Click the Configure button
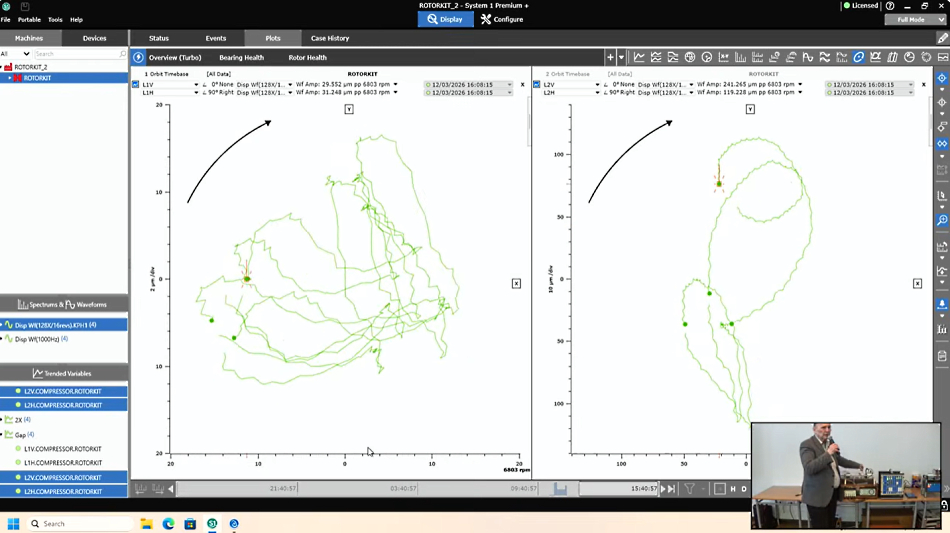 502,19
